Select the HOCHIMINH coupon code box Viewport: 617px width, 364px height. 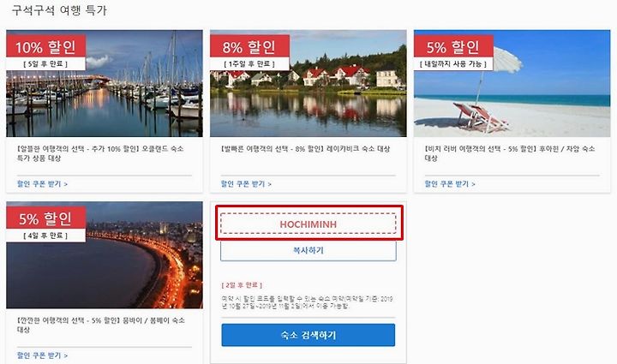308,224
